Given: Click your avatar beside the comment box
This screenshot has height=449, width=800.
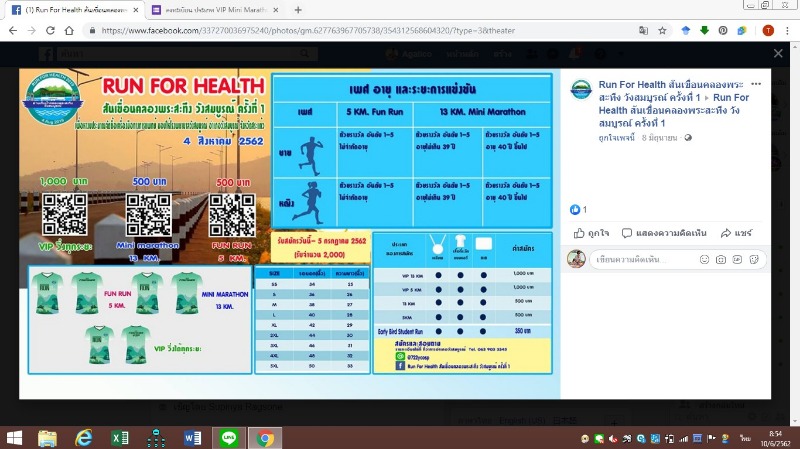Looking at the screenshot, I should point(576,259).
